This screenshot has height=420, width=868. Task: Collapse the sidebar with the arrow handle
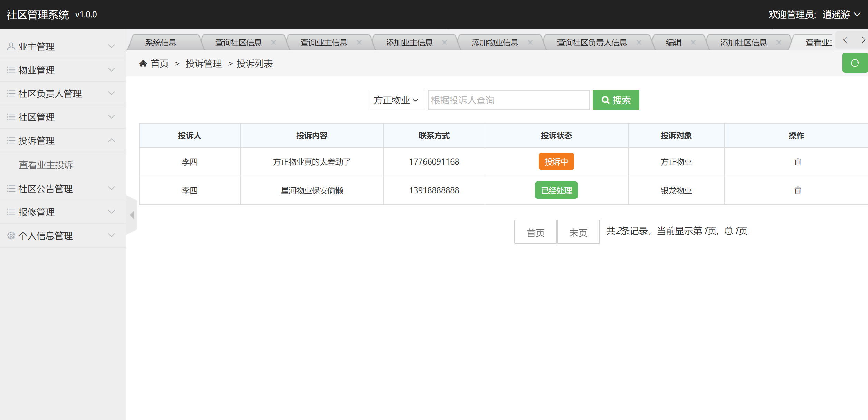point(132,215)
